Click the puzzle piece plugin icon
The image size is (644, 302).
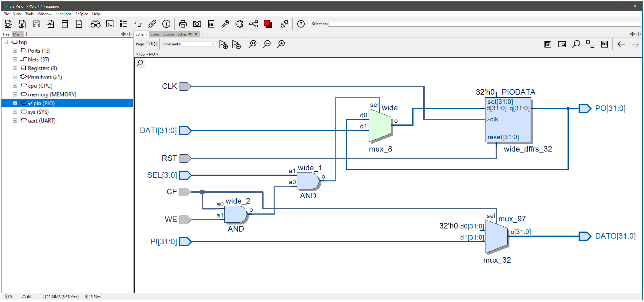point(239,24)
